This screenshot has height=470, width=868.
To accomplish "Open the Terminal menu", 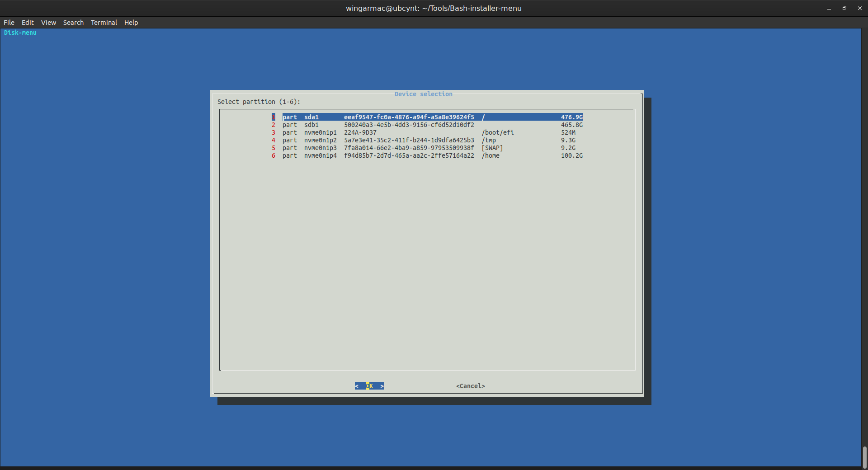I will coord(104,23).
